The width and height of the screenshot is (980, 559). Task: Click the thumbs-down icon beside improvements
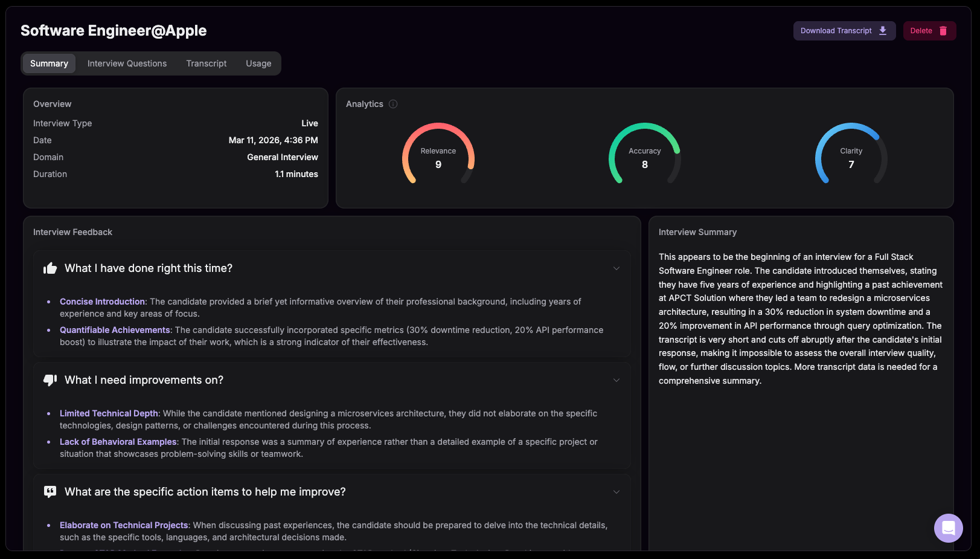50,380
